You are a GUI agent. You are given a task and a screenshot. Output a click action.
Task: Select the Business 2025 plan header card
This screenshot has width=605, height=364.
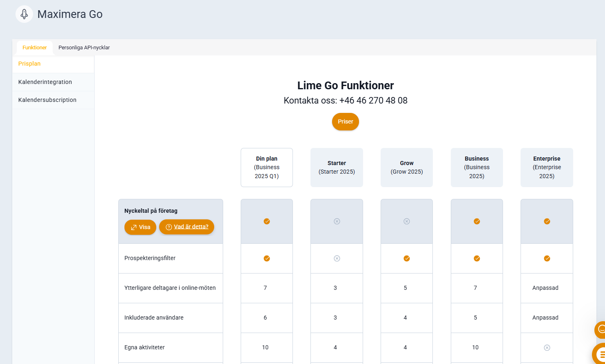tap(477, 168)
